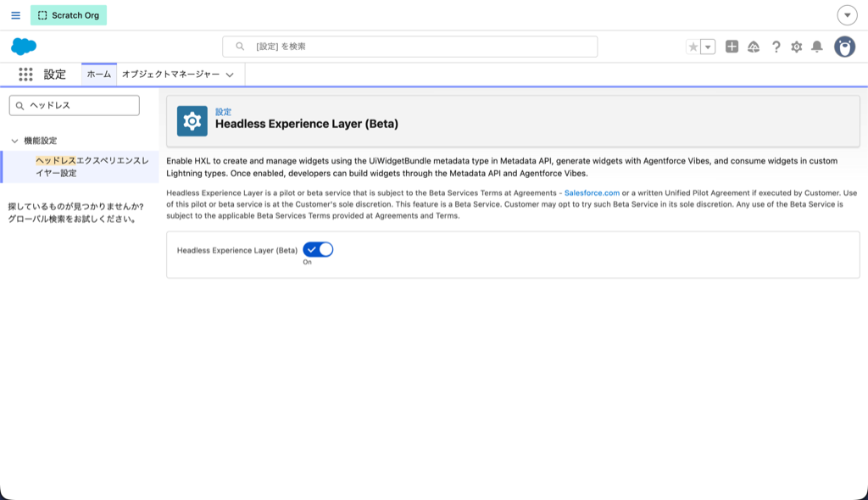Viewport: 868px width, 500px height.
Task: Select the ホーム tab
Action: 99,75
